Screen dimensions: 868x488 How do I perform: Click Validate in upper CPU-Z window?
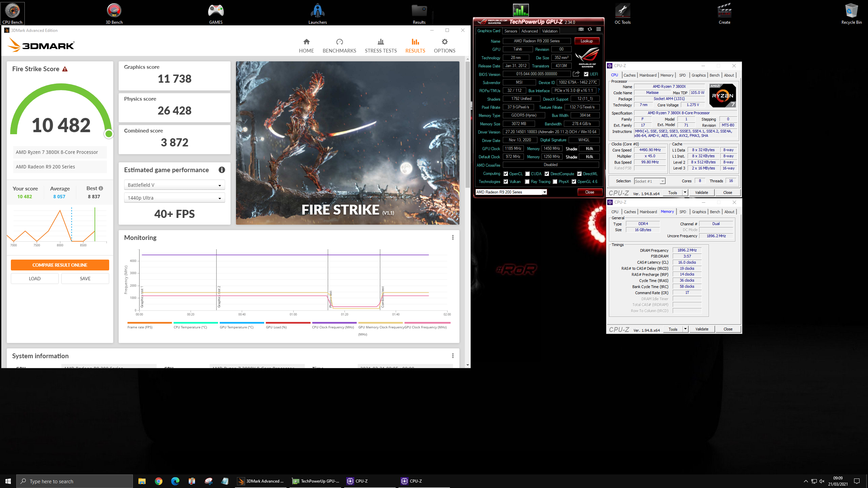click(x=702, y=192)
